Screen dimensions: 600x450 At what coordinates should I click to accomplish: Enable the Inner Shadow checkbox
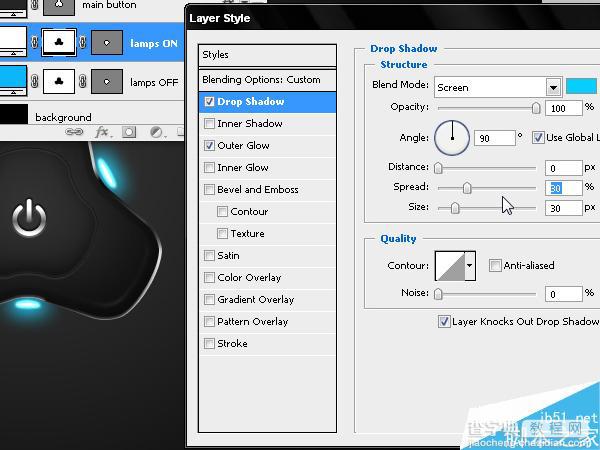[209, 124]
